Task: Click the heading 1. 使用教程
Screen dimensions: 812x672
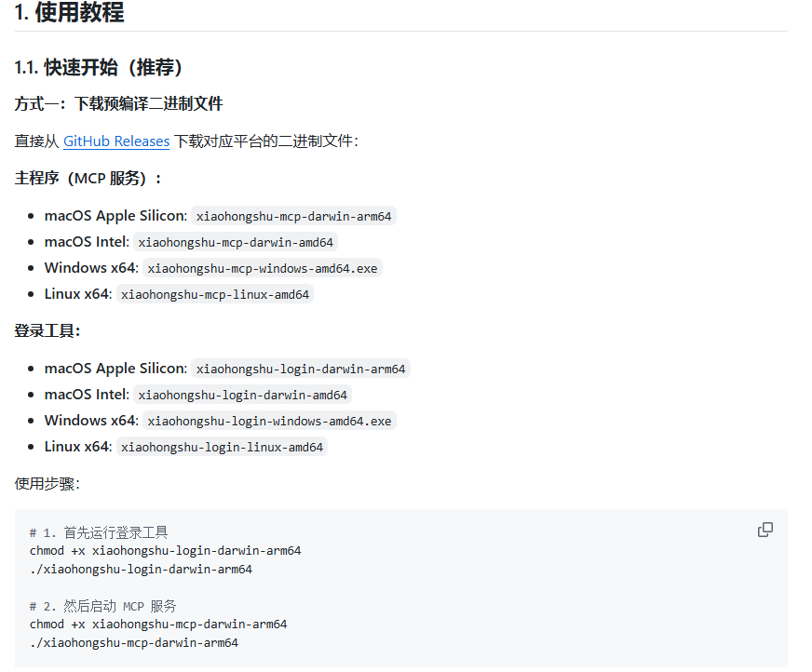Action: pyautogui.click(x=70, y=12)
